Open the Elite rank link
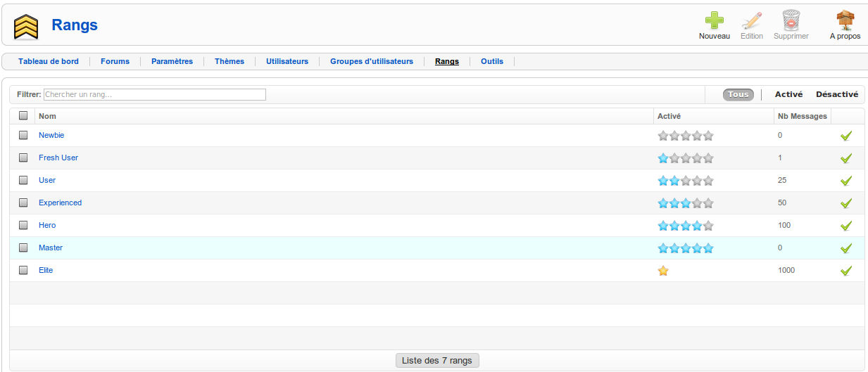The width and height of the screenshot is (868, 372). pyautogui.click(x=46, y=270)
